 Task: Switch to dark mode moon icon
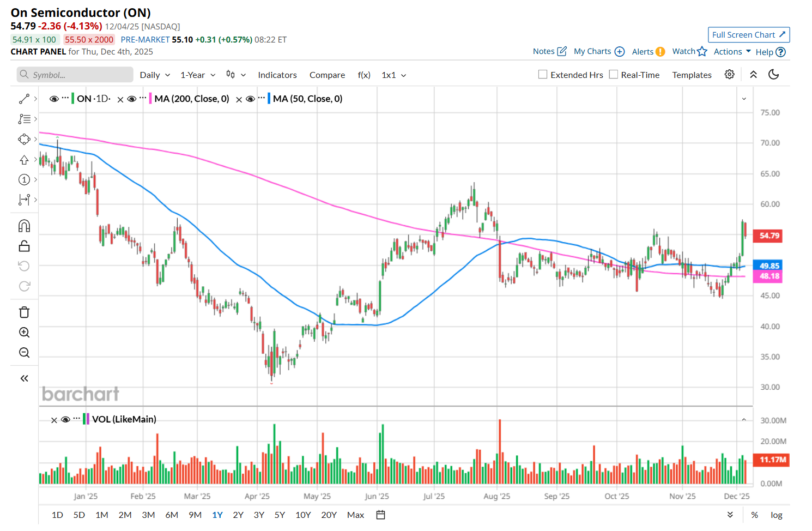[773, 75]
